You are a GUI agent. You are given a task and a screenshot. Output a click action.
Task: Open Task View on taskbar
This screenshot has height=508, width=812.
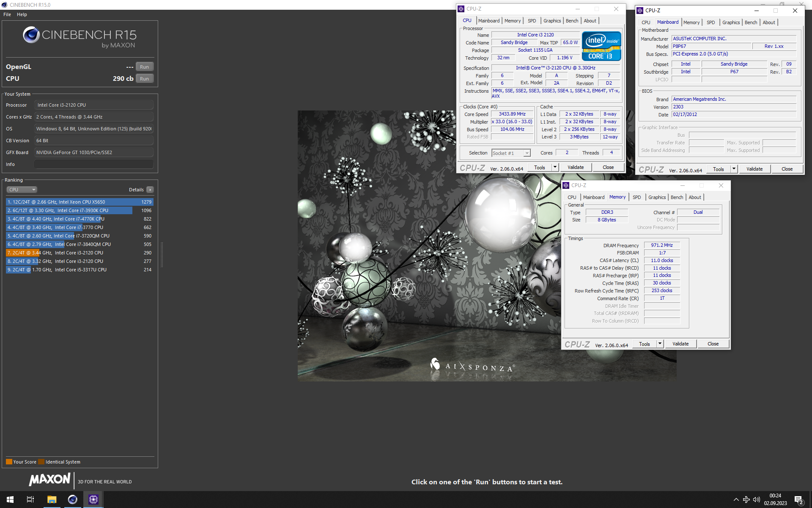coord(30,500)
